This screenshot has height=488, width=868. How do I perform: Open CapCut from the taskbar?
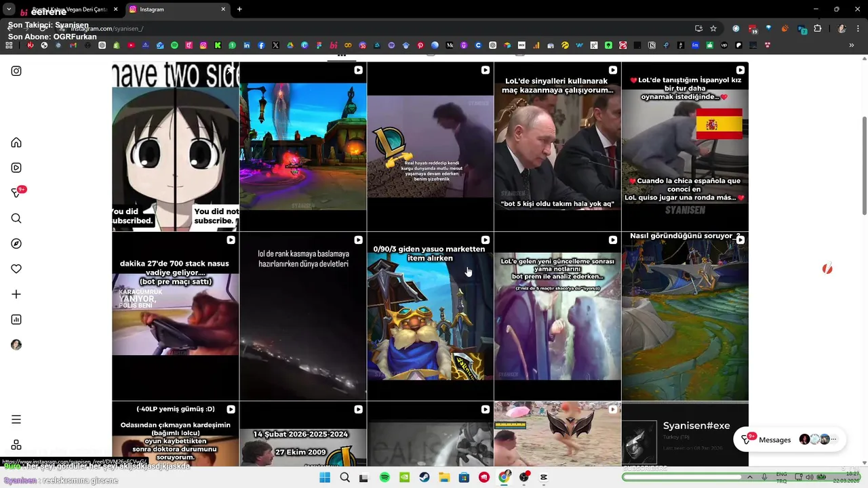click(544, 477)
